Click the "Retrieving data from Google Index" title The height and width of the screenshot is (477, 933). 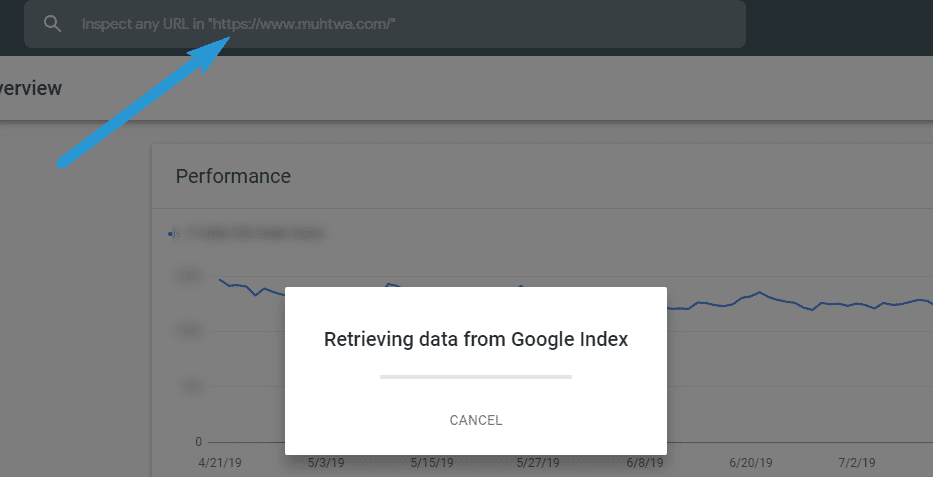coord(475,339)
